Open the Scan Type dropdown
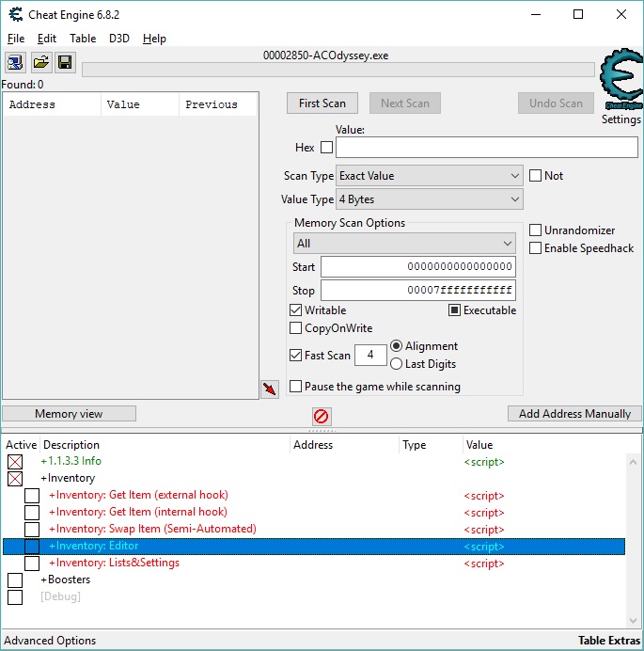Image resolution: width=644 pixels, height=651 pixels. click(429, 176)
